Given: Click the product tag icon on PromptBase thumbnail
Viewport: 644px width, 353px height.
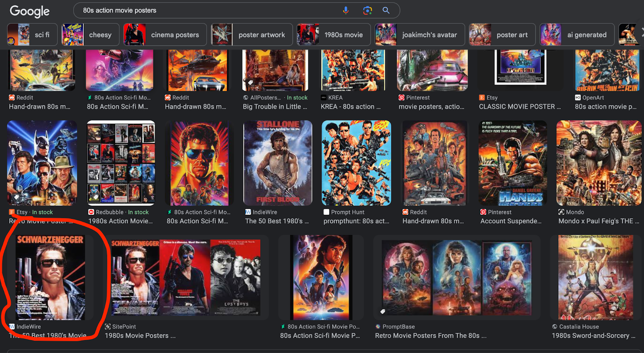Looking at the screenshot, I should [383, 311].
